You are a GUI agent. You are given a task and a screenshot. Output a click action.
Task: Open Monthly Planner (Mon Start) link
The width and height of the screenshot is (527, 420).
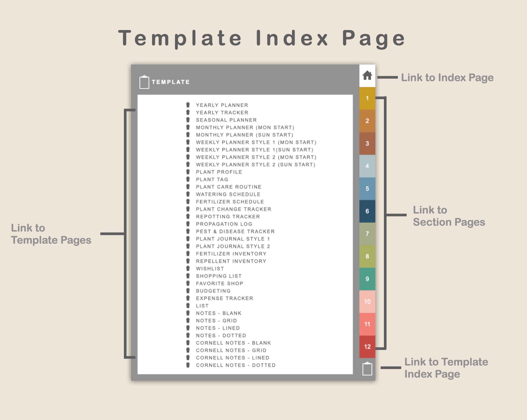[245, 127]
